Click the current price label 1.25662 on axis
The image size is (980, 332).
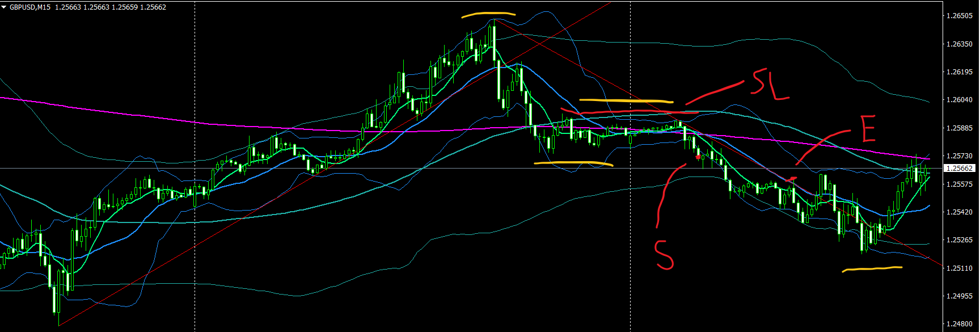[x=960, y=169]
